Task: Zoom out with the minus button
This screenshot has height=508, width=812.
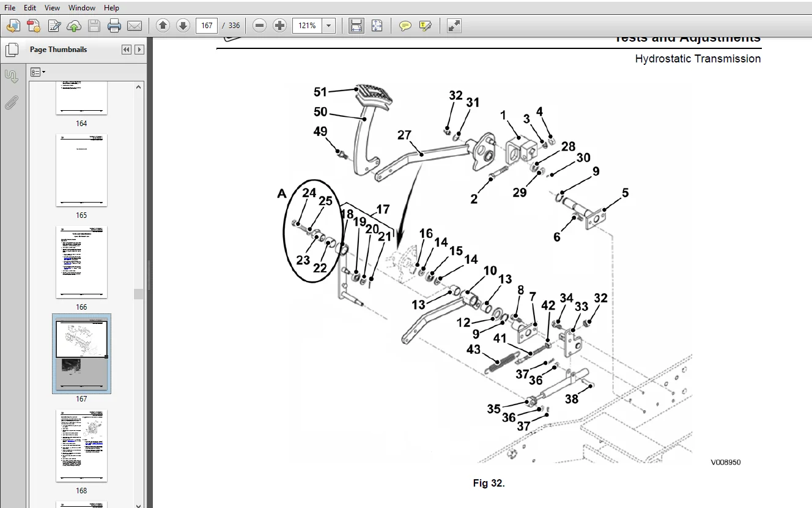Action: [260, 26]
